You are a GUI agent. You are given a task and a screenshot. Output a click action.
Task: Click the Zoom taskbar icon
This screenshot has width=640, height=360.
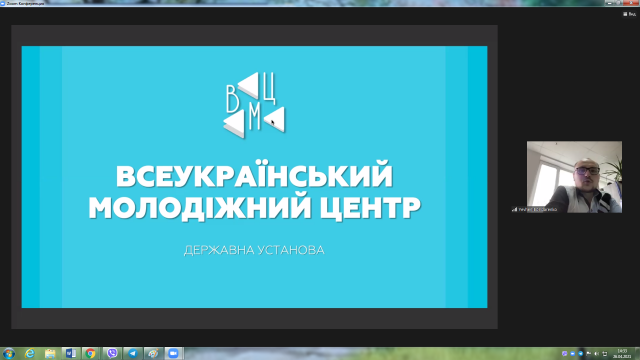[173, 353]
